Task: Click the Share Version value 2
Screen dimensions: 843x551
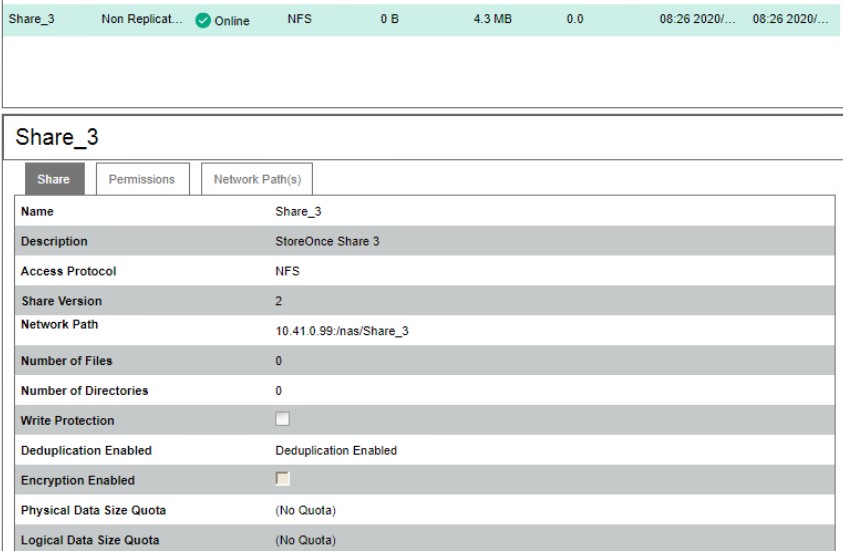Action: click(278, 301)
